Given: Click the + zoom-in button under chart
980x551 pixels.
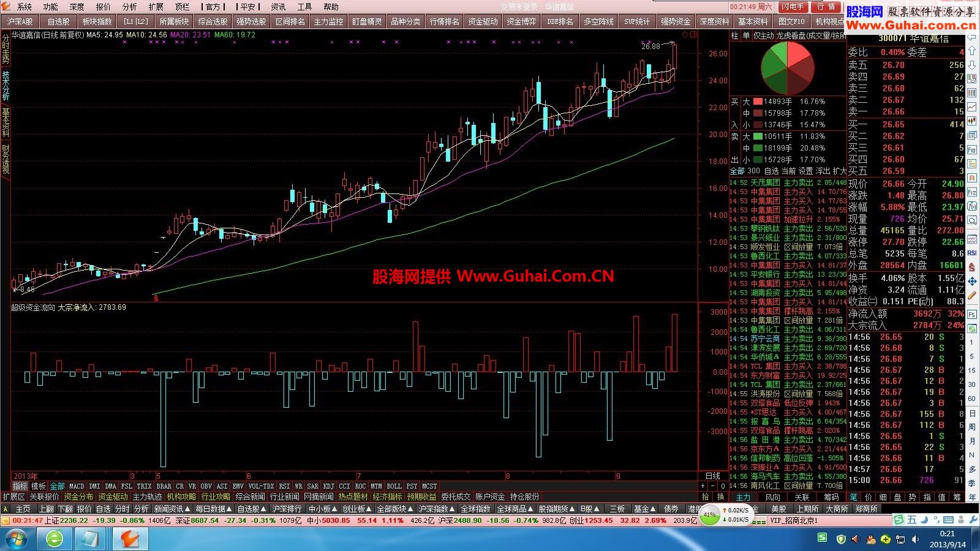Looking at the screenshot, I should click(703, 485).
